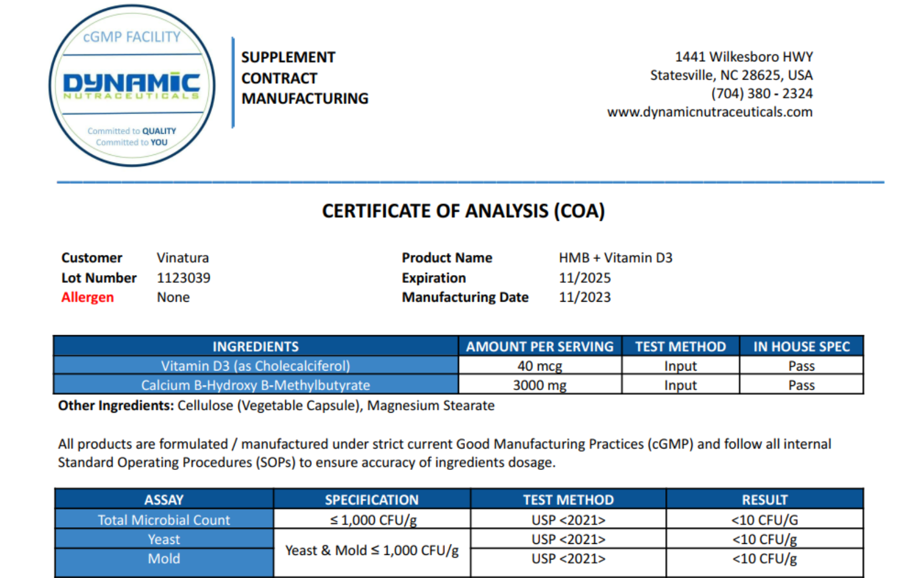924x578 pixels.
Task: Select the Vitamin D3 (as Cholecalciferol) row
Action: [459, 366]
